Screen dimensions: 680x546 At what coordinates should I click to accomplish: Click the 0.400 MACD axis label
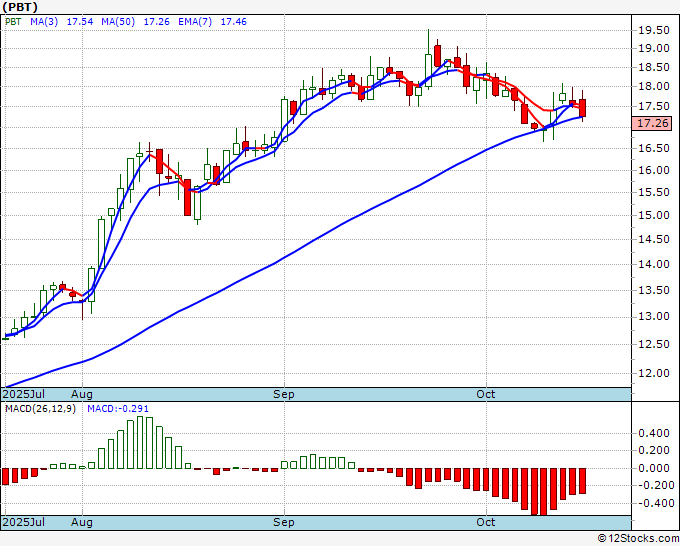pyautogui.click(x=654, y=433)
